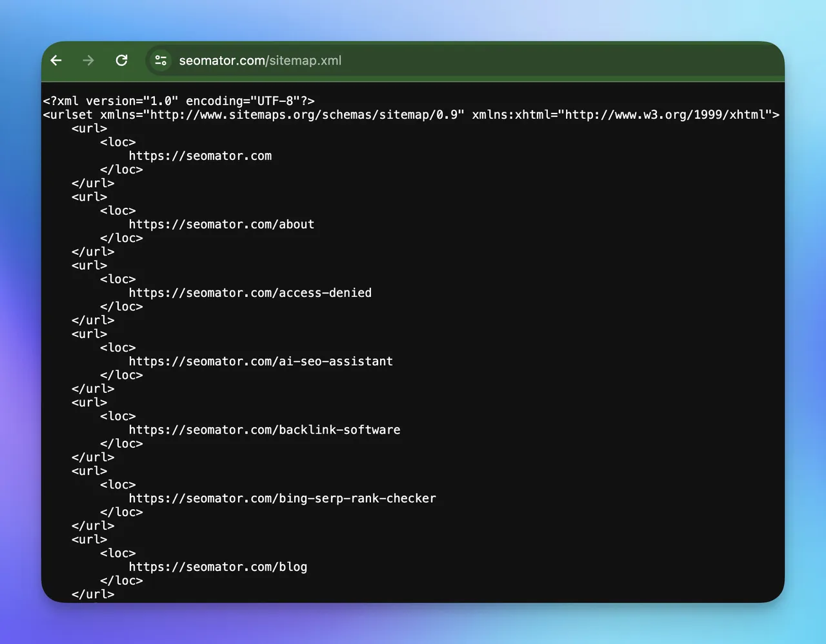Click the bing-serp-rank-checker URL entry
This screenshot has height=644, width=826.
(282, 498)
